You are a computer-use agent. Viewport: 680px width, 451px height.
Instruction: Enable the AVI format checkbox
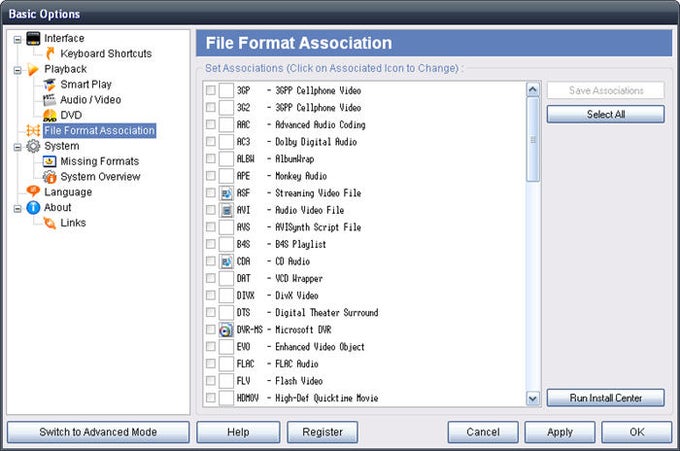(211, 210)
